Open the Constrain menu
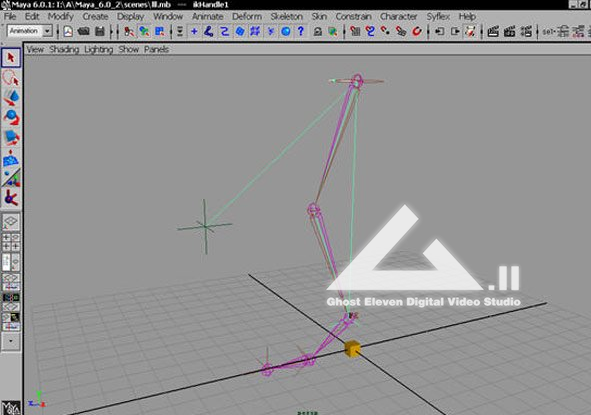The image size is (591, 415). point(353,17)
